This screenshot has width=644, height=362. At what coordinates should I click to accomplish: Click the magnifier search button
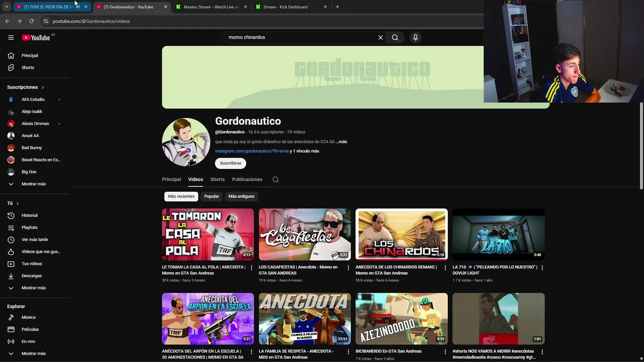(395, 37)
